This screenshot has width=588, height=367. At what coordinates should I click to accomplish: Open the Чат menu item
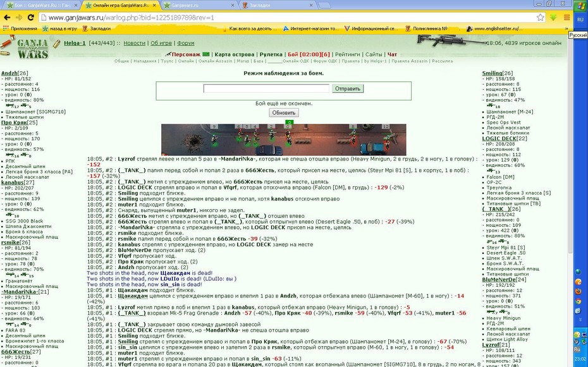(x=392, y=54)
